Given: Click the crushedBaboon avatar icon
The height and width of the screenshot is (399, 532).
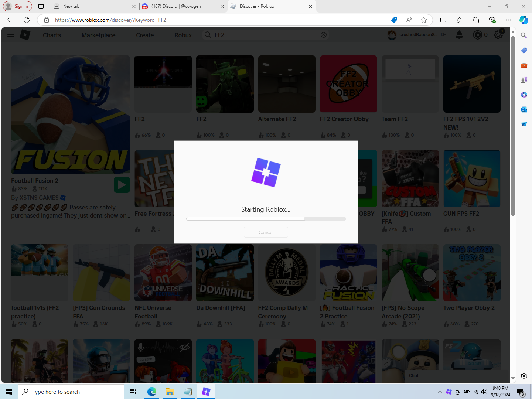Looking at the screenshot, I should coord(392,35).
